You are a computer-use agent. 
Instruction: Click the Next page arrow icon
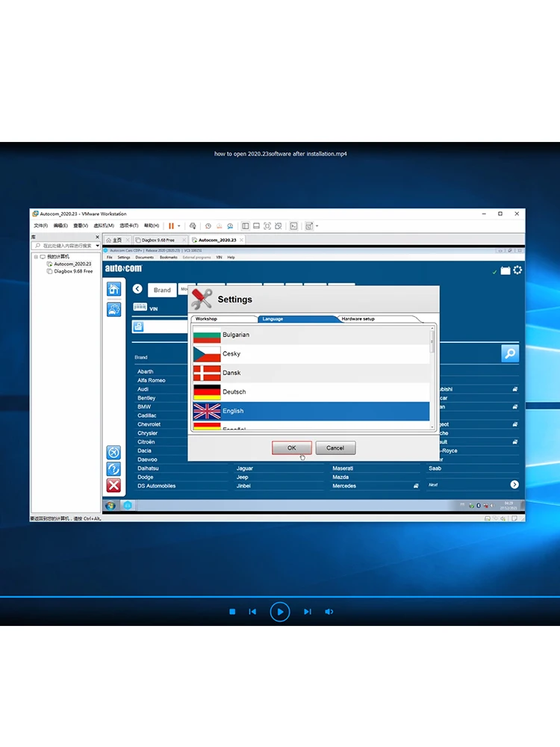pos(514,485)
